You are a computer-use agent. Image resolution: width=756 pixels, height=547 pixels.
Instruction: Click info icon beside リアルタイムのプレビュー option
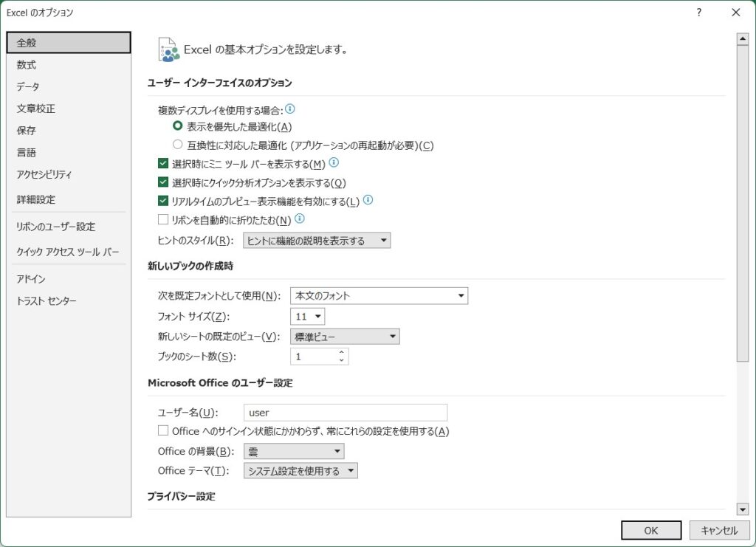point(368,200)
